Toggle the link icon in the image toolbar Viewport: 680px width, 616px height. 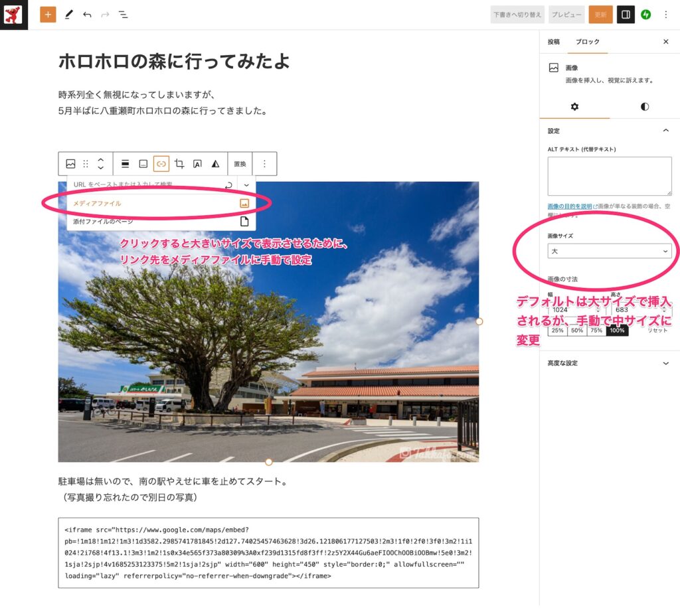(x=161, y=164)
